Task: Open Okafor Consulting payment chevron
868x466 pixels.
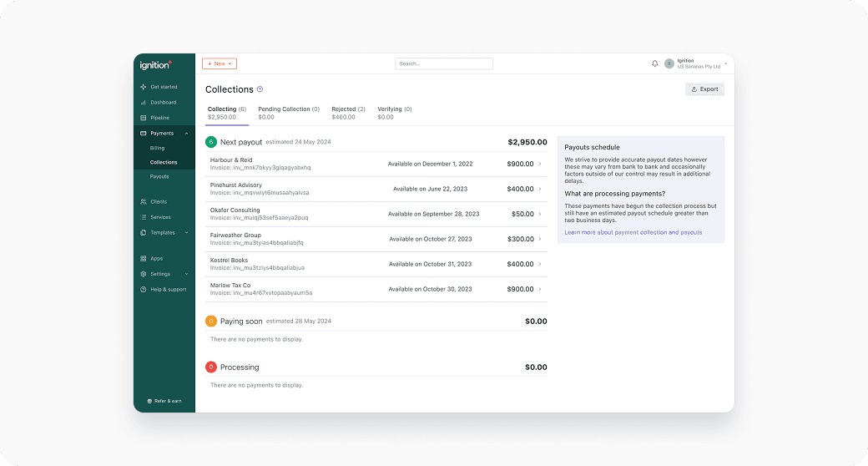Action: coord(540,214)
